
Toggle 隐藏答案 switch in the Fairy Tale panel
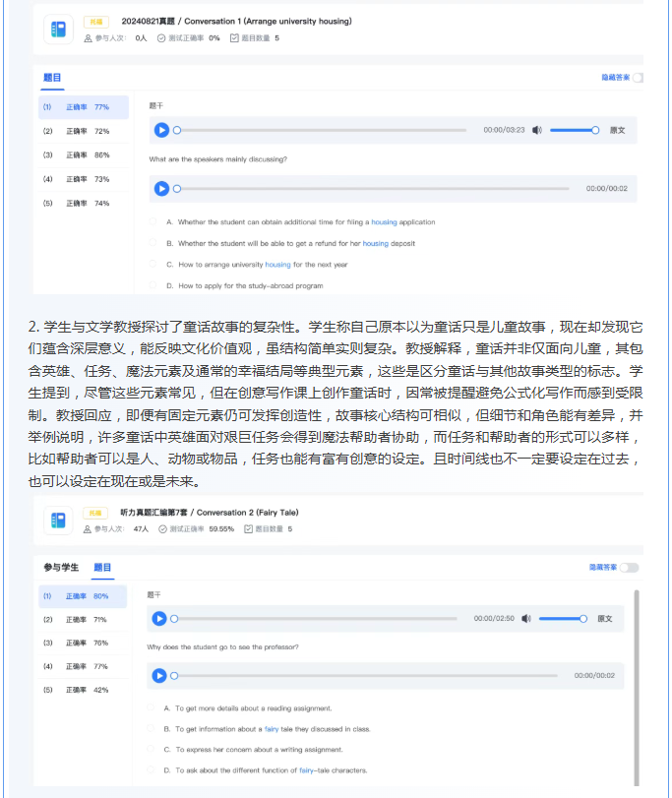tap(629, 568)
